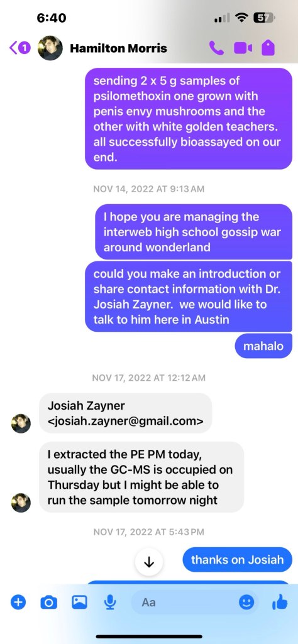Image resolution: width=298 pixels, height=644 pixels.
Task: Open Hamilton Morris contact name in header
Action: (x=118, y=48)
